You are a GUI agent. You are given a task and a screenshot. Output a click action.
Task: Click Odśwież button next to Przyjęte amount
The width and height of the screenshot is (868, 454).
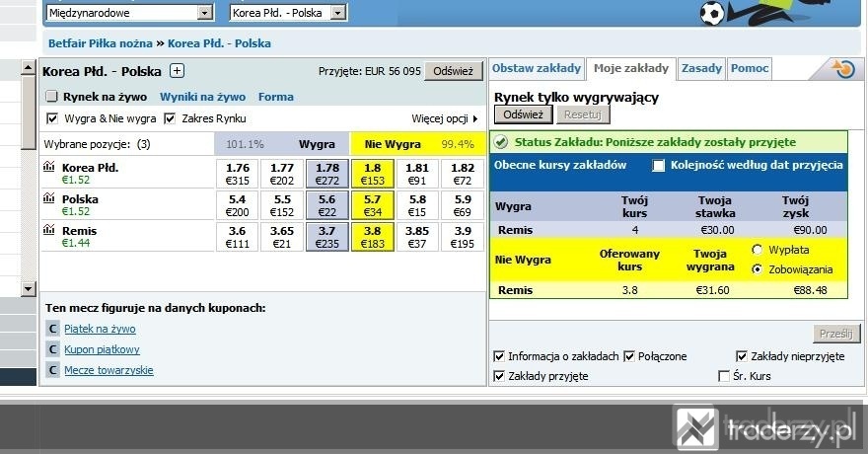point(454,71)
